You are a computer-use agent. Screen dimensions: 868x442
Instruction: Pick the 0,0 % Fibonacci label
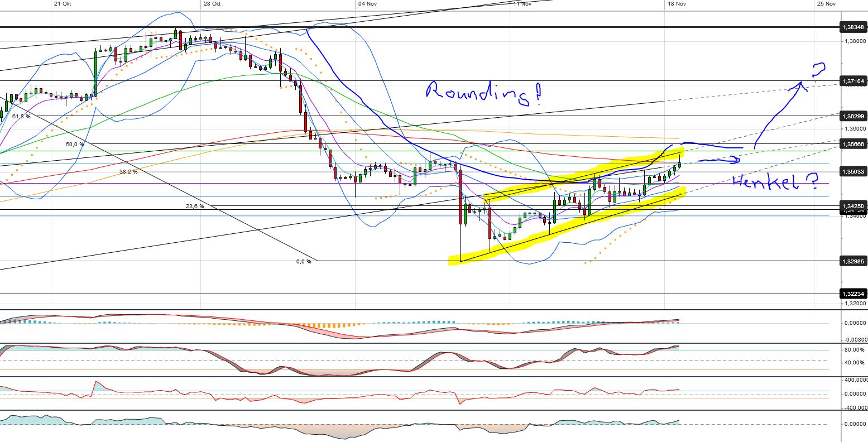click(304, 261)
